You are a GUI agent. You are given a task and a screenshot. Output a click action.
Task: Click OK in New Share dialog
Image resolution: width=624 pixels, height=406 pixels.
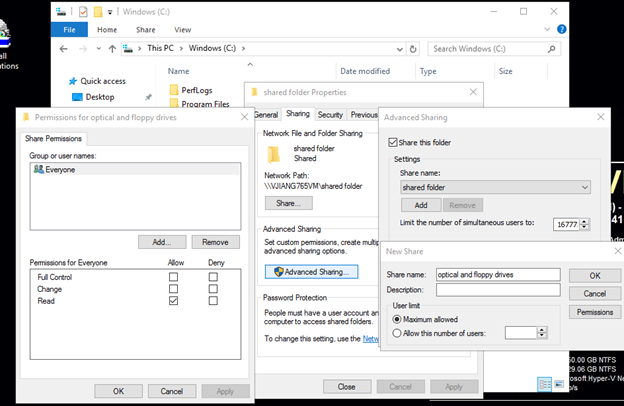coord(595,276)
